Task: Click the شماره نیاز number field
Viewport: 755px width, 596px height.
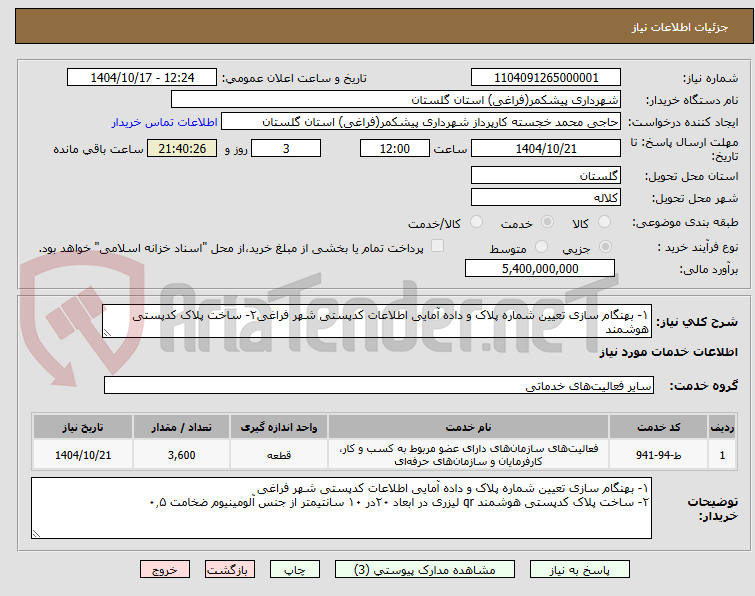Action: click(x=546, y=78)
